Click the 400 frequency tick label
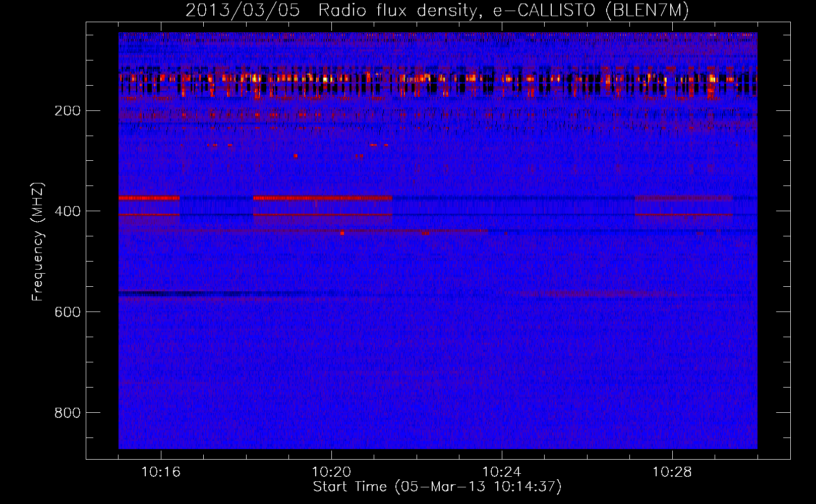Viewport: 816px width, 504px height. tap(68, 211)
